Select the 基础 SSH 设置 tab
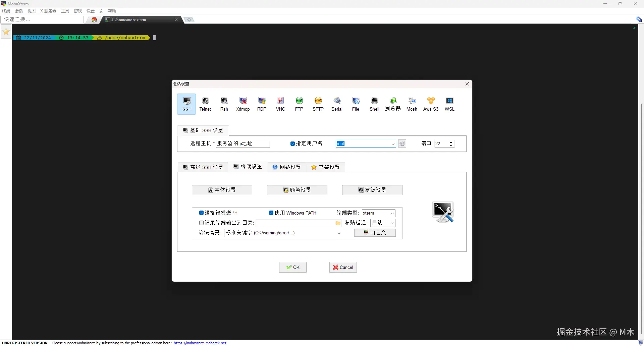The width and height of the screenshot is (644, 346). [203, 130]
